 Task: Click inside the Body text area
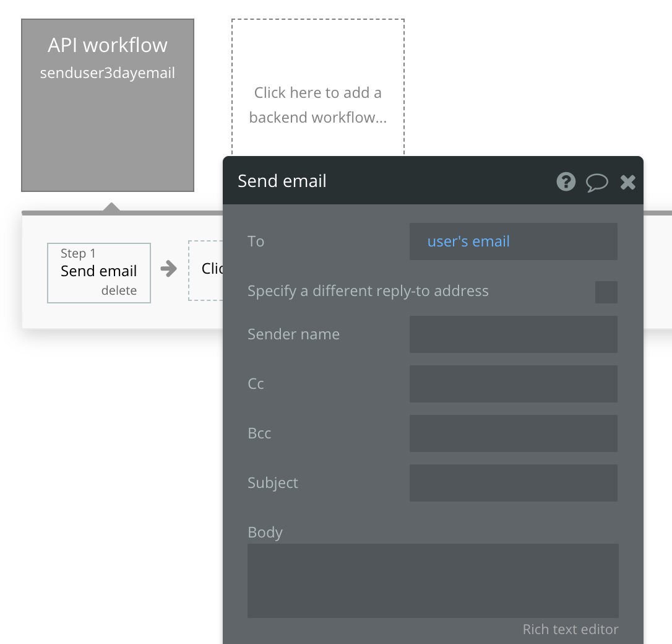point(433,580)
